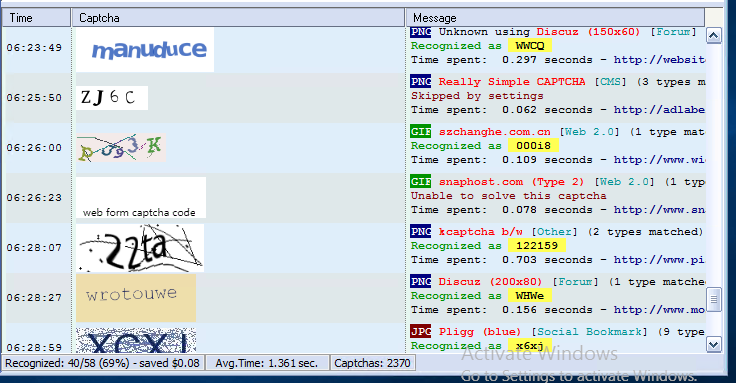Click the PNG badge beside Really Simple CAPTCHA
Image resolution: width=736 pixels, height=383 pixels.
coord(421,82)
